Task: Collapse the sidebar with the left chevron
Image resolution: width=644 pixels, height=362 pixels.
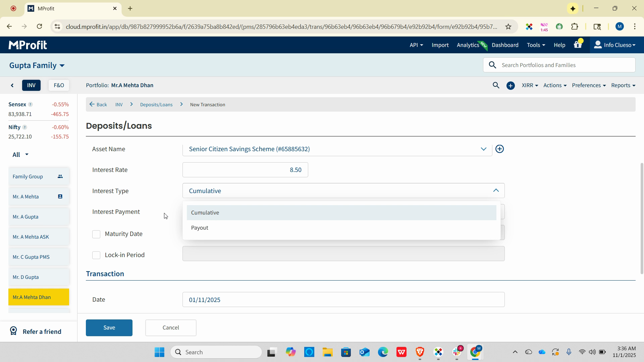Action: [x=12, y=85]
